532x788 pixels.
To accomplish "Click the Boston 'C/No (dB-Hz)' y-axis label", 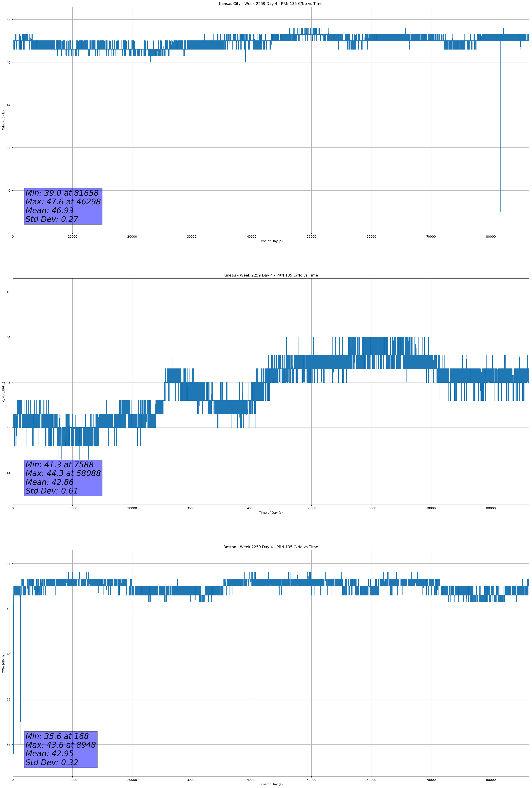I will pyautogui.click(x=3, y=663).
